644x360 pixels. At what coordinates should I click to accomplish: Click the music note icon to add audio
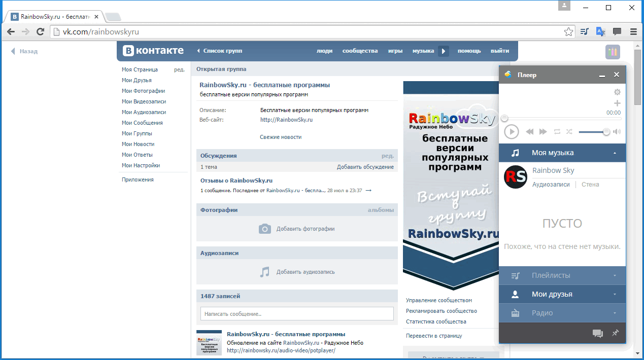click(265, 272)
